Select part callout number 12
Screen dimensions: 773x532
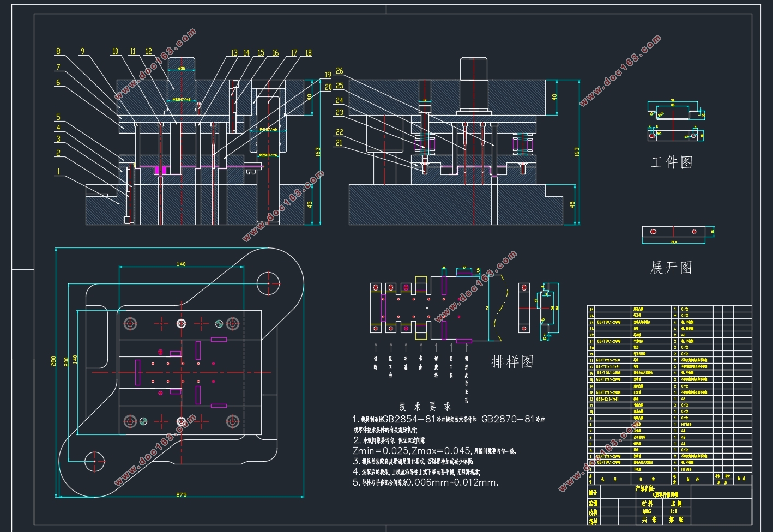click(149, 52)
